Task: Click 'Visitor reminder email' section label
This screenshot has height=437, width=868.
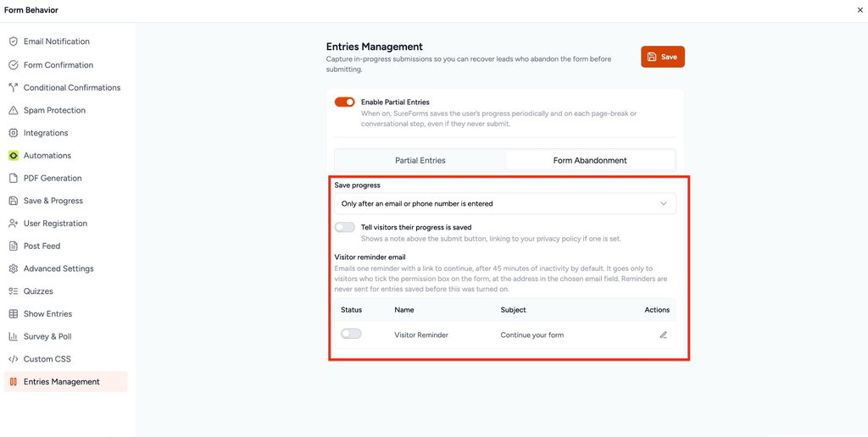Action: tap(370, 257)
